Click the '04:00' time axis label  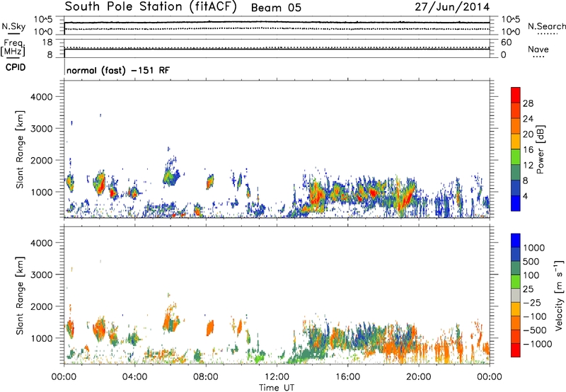coord(134,376)
